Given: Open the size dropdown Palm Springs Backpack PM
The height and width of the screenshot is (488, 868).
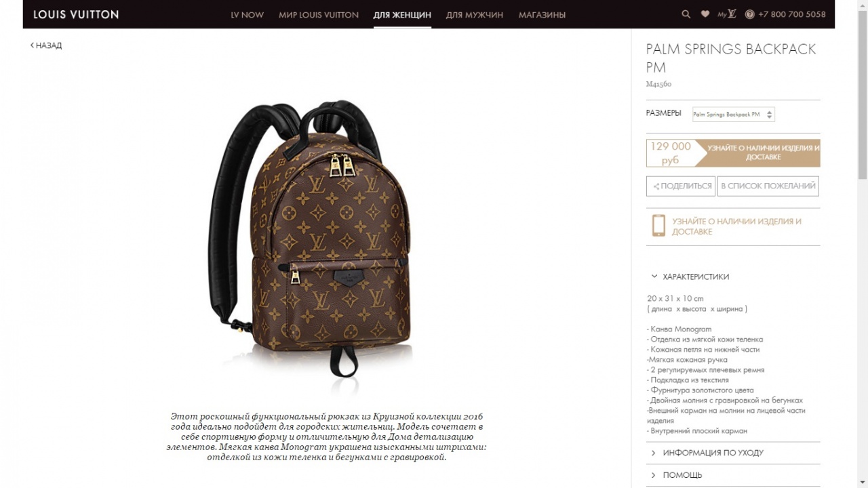Looking at the screenshot, I should pos(733,115).
